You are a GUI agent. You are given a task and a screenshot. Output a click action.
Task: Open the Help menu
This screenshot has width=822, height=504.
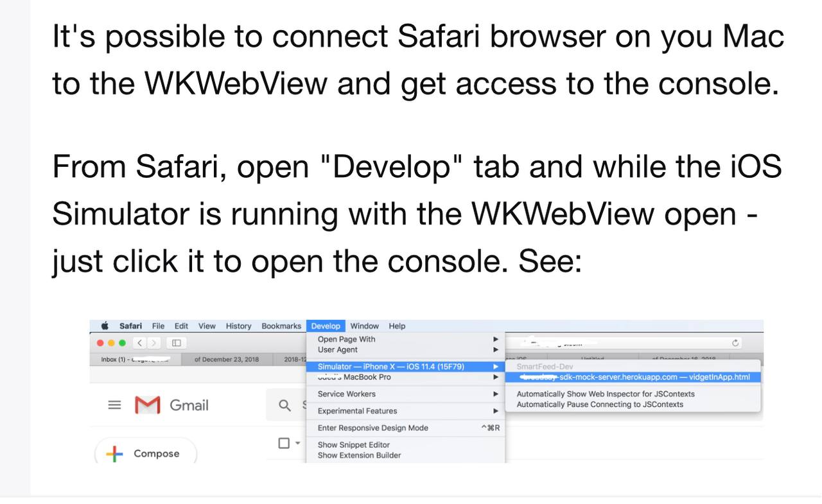[397, 326]
